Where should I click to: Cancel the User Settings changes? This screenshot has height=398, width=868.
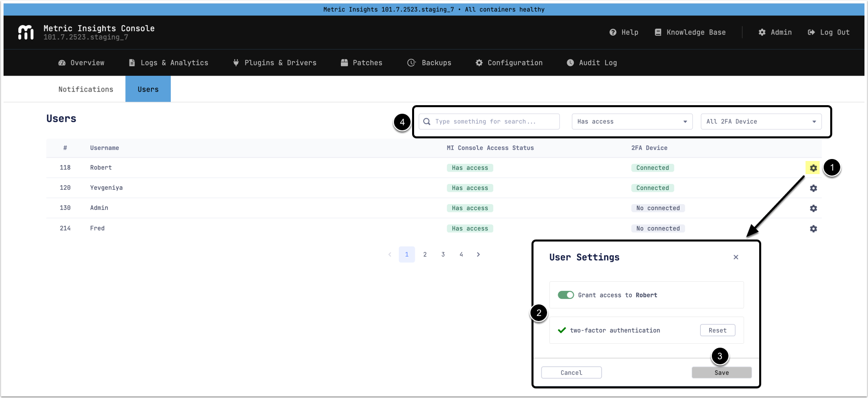click(571, 373)
